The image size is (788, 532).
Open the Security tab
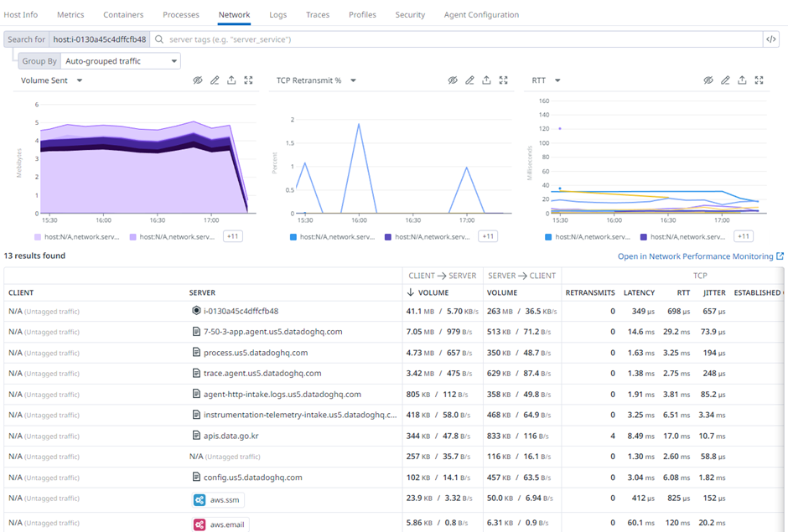[x=410, y=14]
